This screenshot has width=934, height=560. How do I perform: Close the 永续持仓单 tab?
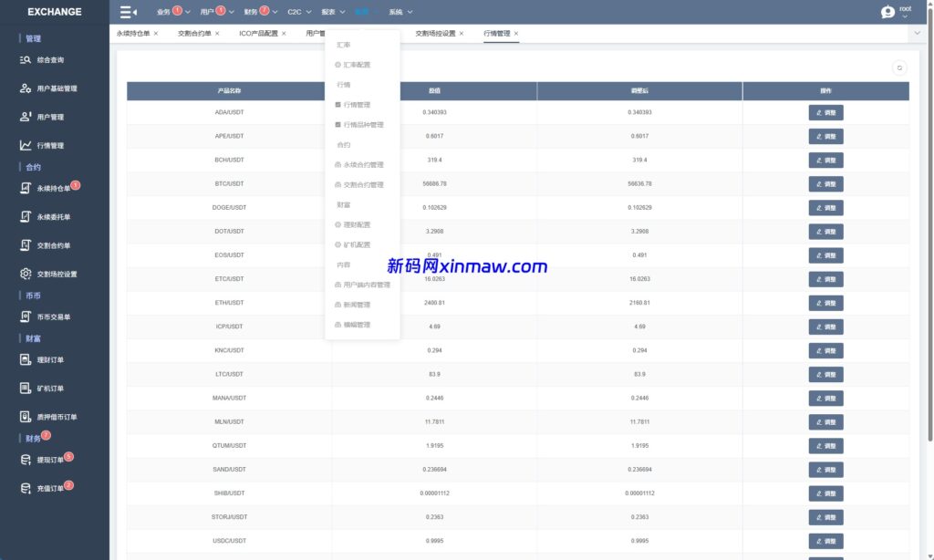[x=156, y=34]
